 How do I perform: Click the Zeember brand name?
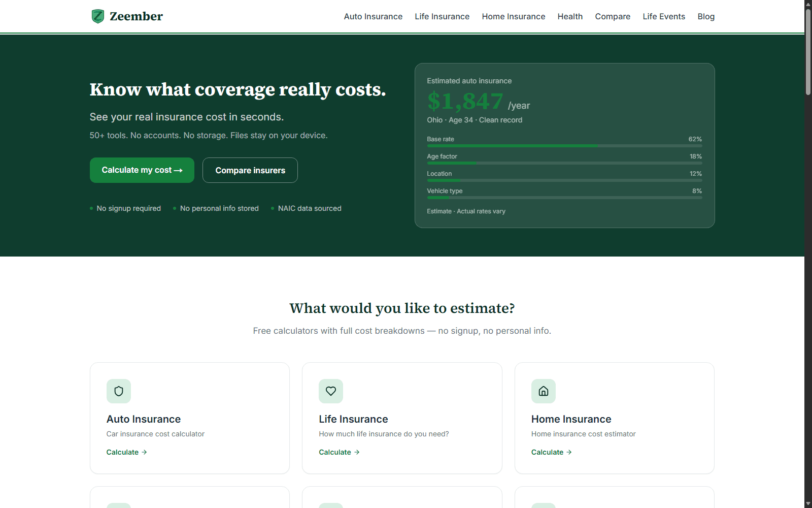click(x=136, y=16)
